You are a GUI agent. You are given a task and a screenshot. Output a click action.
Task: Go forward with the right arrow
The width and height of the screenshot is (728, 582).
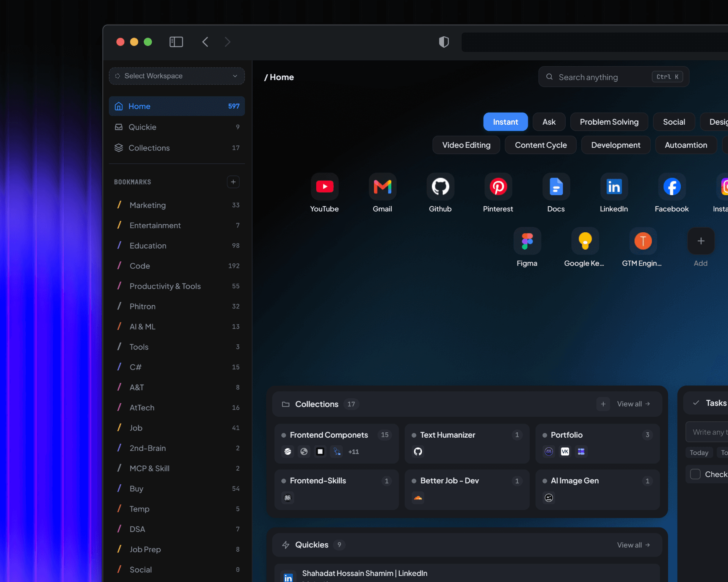point(227,42)
